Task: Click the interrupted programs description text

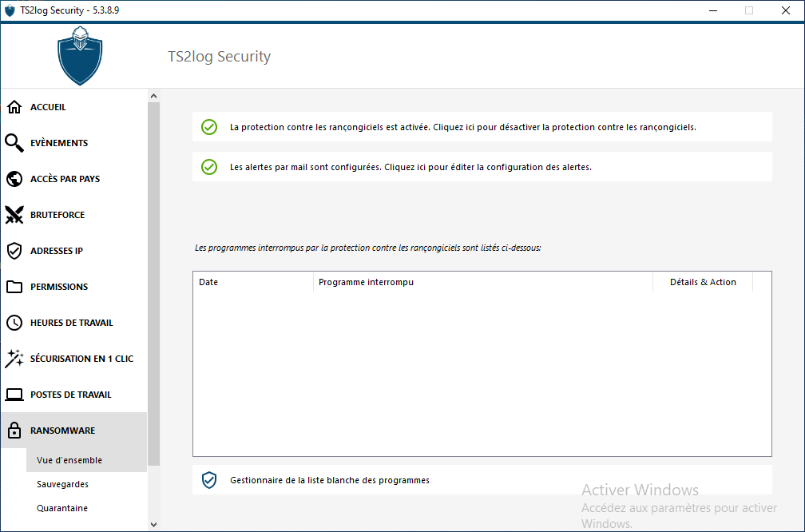Action: (367, 248)
